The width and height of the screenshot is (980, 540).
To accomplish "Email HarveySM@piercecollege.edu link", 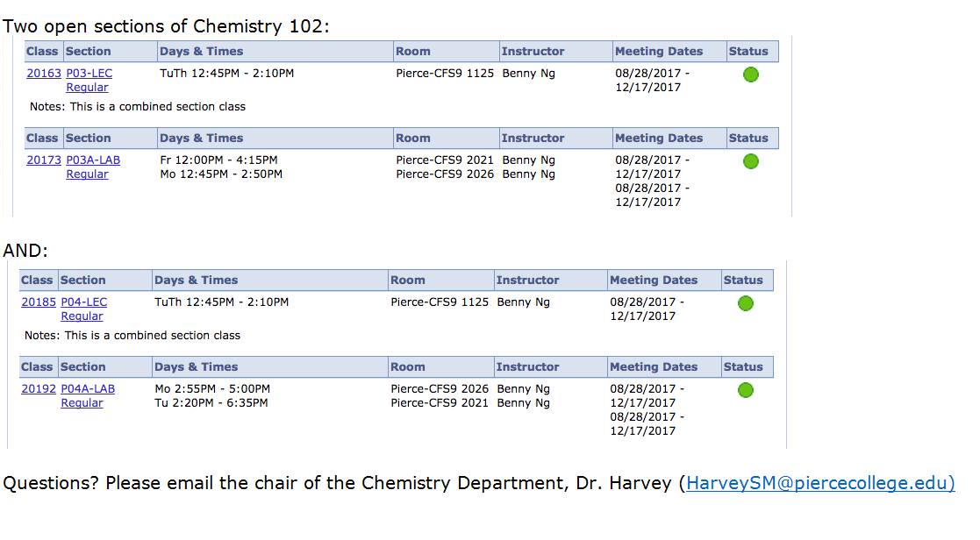I will point(820,483).
